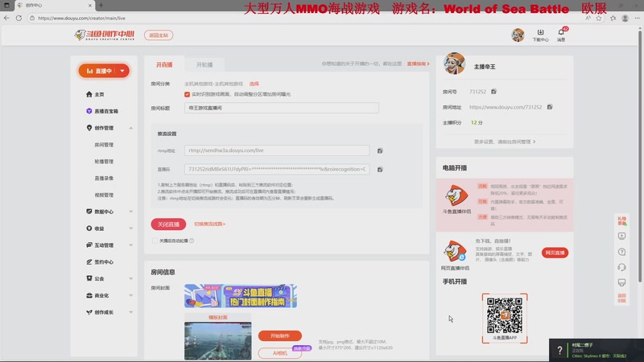Click the 网页直播伴侣 shark icon
Image resolution: width=644 pixels, height=362 pixels.
(x=454, y=251)
